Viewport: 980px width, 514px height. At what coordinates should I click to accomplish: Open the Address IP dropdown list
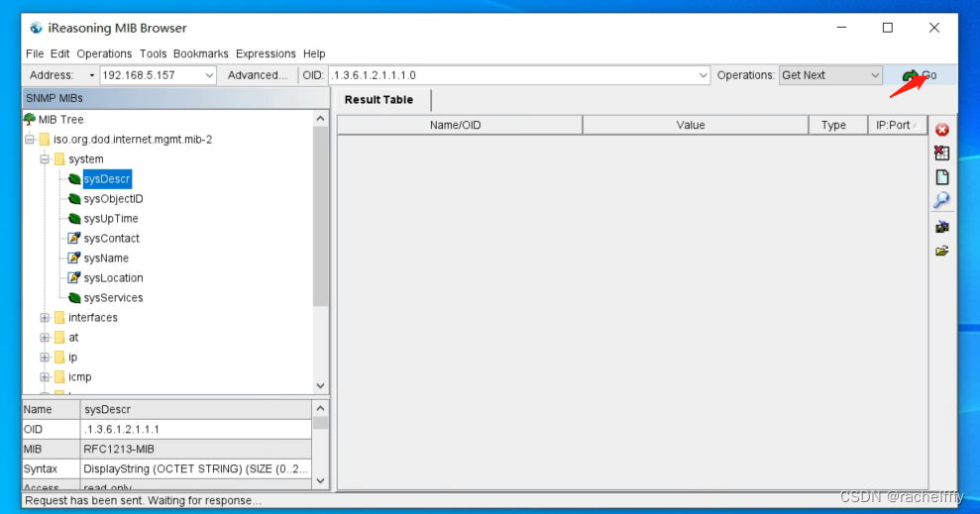pos(209,75)
